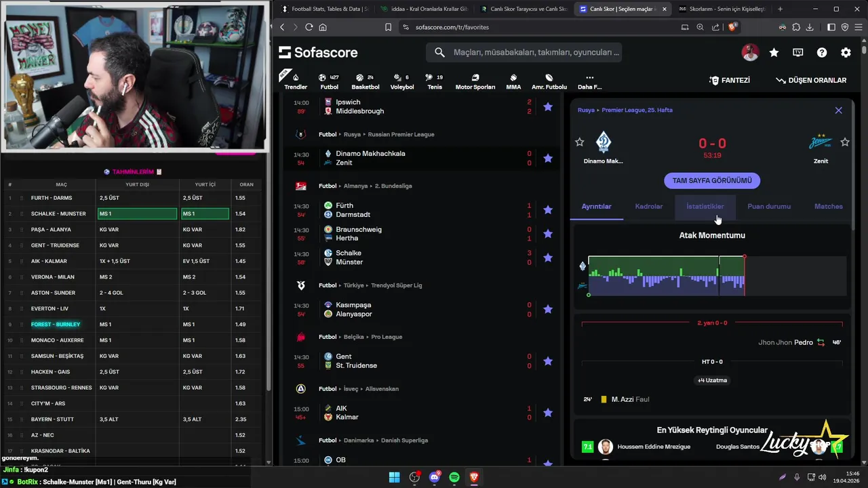
Task: Open Brave browser taskbar icon
Action: pos(474,477)
